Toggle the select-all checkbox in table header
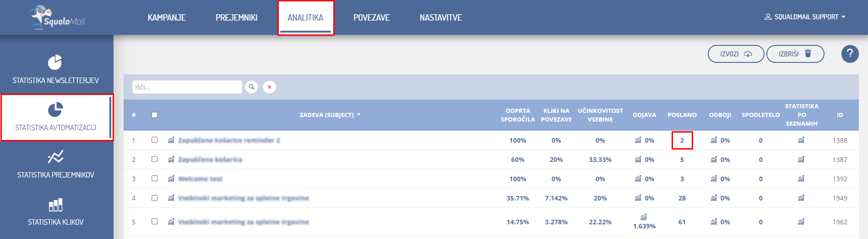The image size is (868, 239). coord(155,115)
